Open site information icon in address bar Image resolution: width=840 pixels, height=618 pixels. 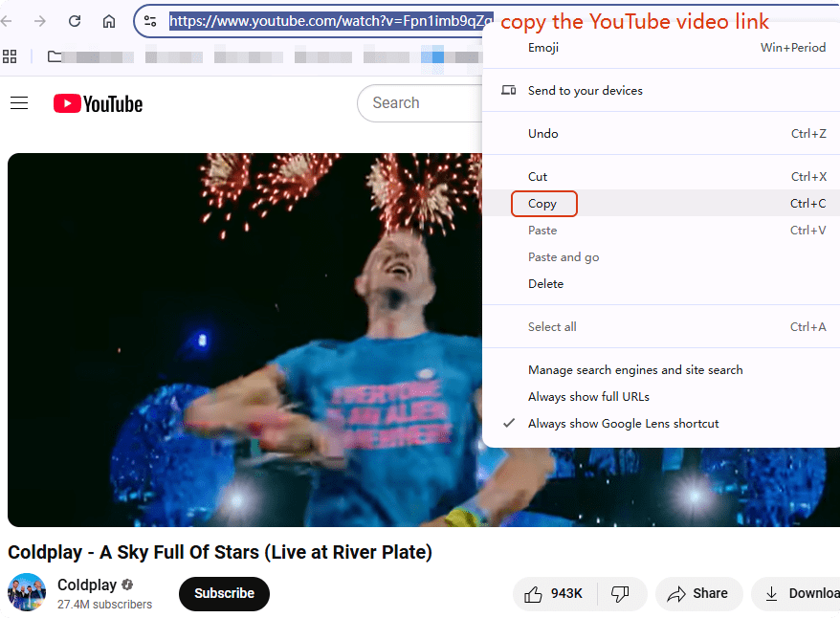(150, 21)
